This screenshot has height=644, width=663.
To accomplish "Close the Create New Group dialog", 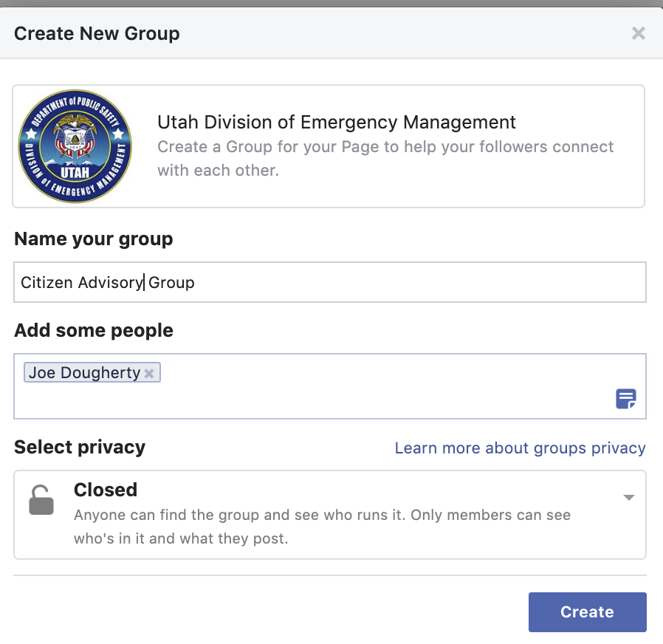I will (639, 33).
